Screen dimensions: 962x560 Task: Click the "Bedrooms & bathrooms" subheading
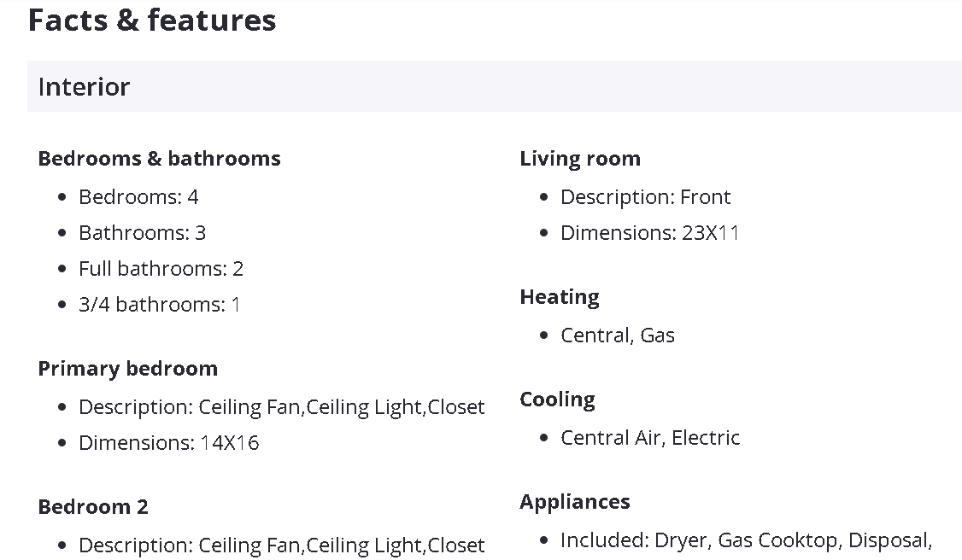[x=159, y=159]
